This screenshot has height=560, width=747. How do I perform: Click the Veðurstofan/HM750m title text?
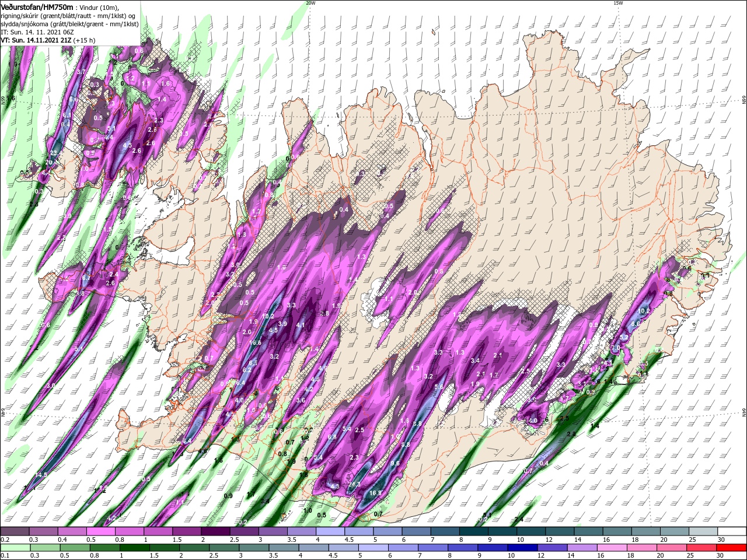pyautogui.click(x=37, y=7)
